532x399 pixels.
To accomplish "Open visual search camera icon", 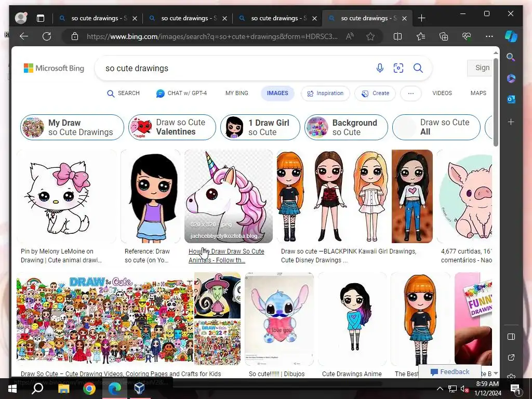I will pos(398,68).
